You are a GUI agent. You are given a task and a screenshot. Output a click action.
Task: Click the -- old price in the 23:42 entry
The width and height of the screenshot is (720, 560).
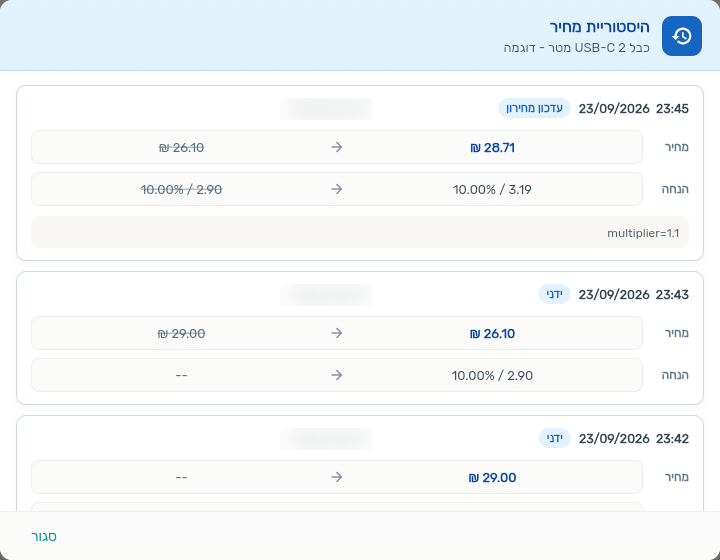181,478
